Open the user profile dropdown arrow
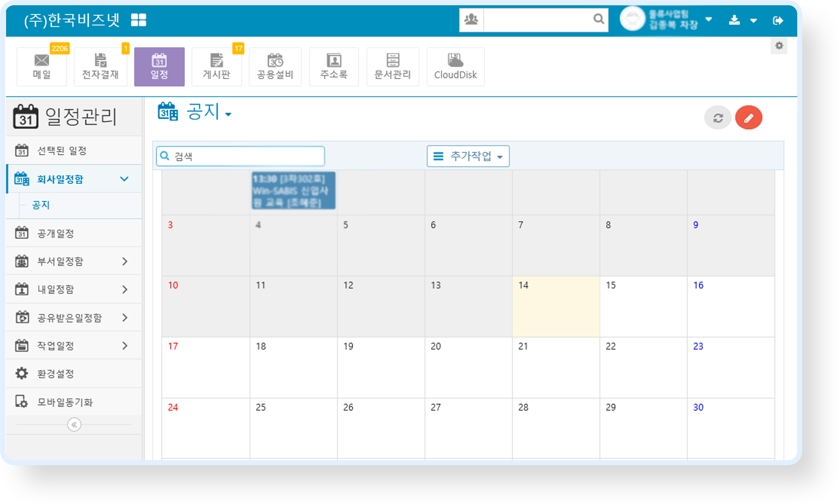839x504 pixels. click(x=708, y=19)
